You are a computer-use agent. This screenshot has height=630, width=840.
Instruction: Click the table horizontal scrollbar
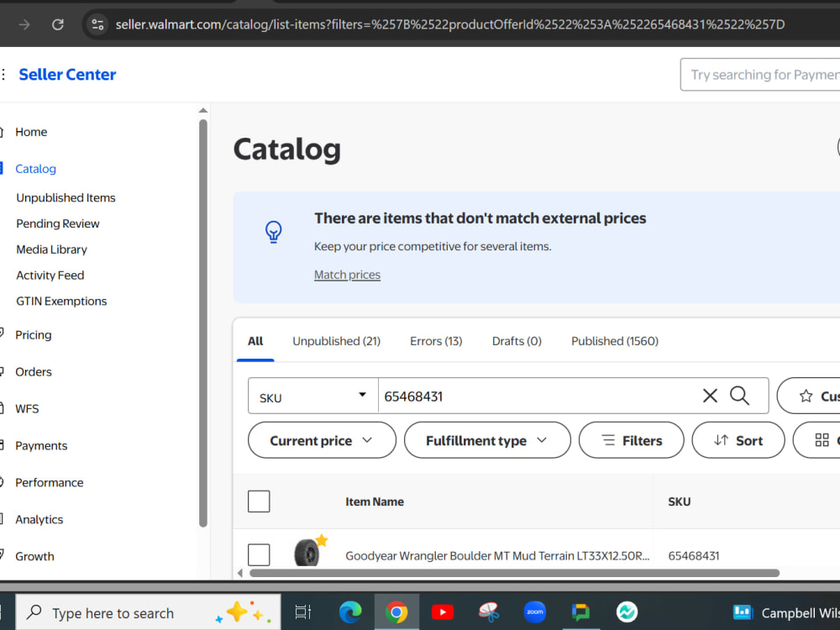(x=514, y=573)
